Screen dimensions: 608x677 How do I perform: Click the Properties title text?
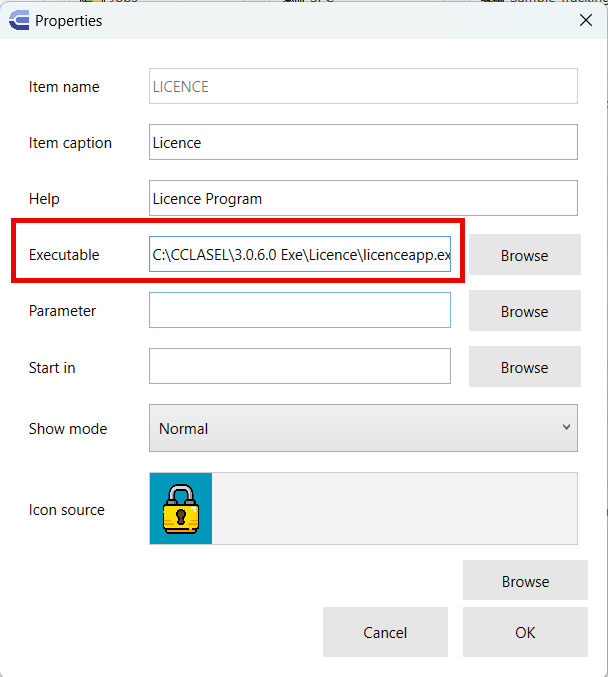coord(68,21)
